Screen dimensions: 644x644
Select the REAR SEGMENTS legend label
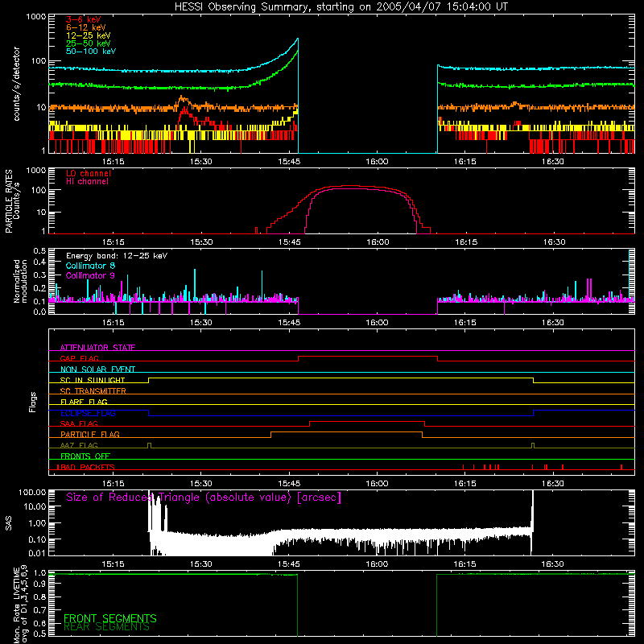point(106,627)
